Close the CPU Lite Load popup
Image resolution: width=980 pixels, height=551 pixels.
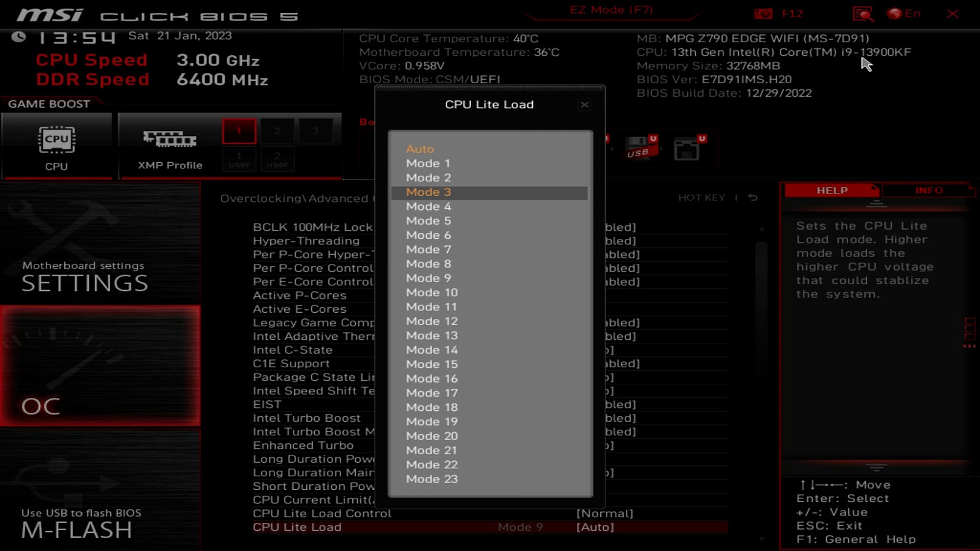584,105
